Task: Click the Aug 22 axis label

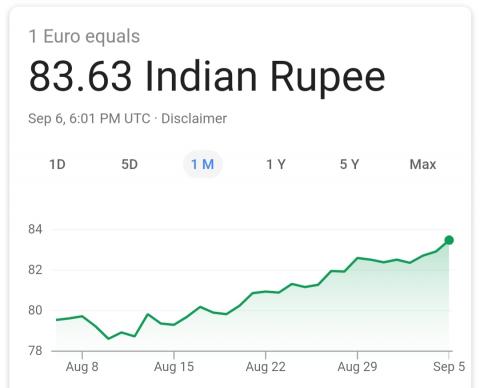Action: (265, 367)
